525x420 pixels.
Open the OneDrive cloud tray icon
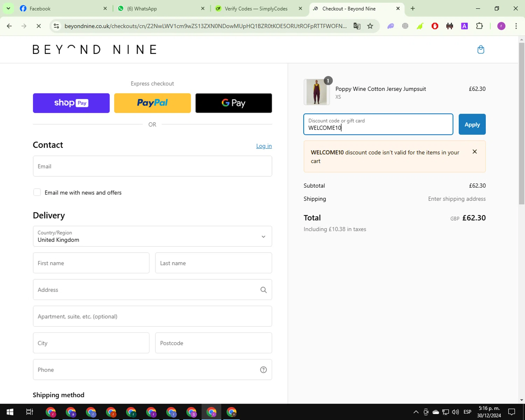click(436, 412)
